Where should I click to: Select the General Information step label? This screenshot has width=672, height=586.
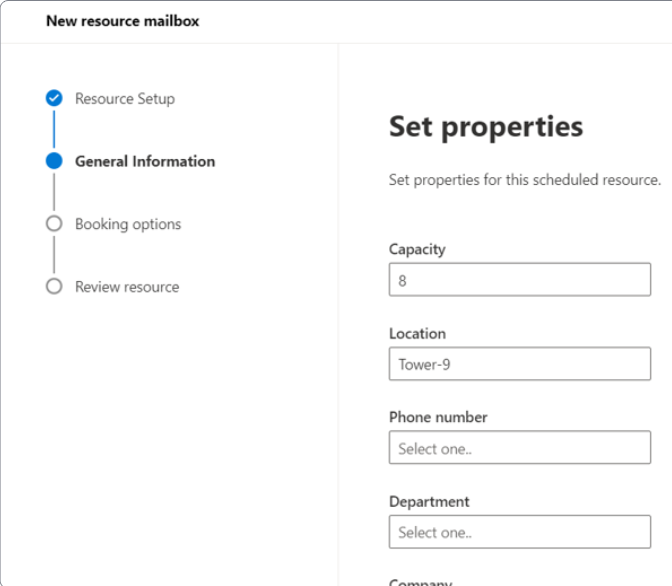[x=145, y=161]
